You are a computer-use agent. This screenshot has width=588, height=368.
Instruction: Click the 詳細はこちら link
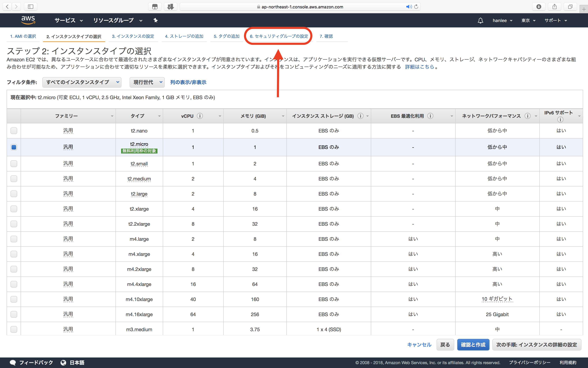tap(420, 67)
